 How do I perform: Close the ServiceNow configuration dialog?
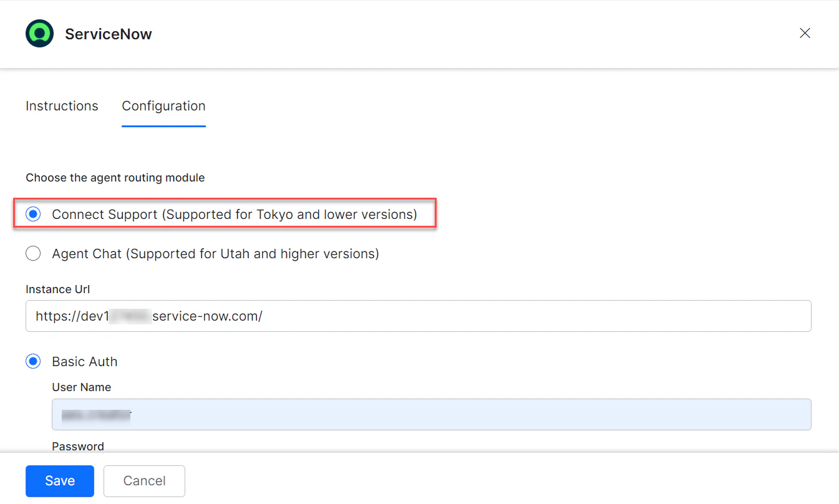point(804,33)
